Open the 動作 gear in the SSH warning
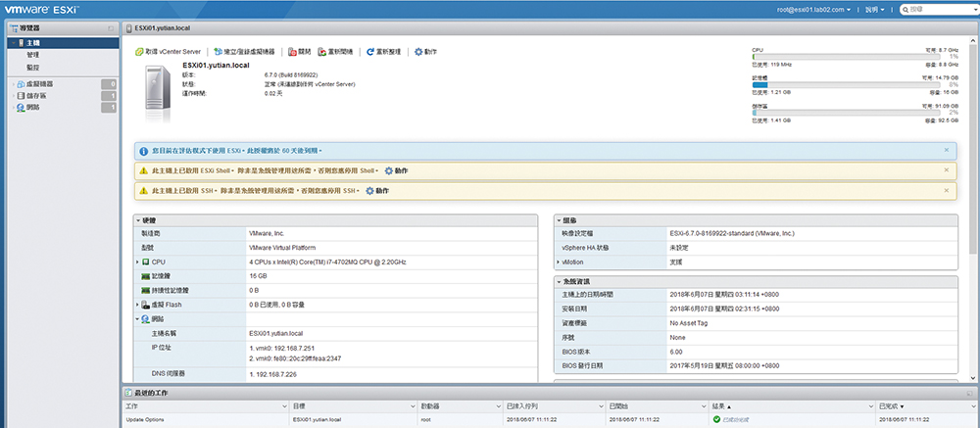The width and height of the screenshot is (980, 428). [377, 191]
